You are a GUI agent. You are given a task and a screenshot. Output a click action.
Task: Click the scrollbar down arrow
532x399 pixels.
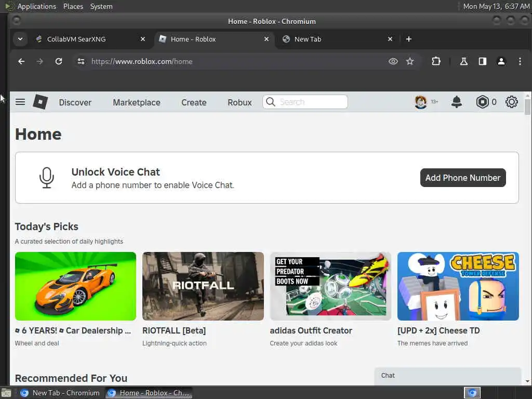pos(527,381)
